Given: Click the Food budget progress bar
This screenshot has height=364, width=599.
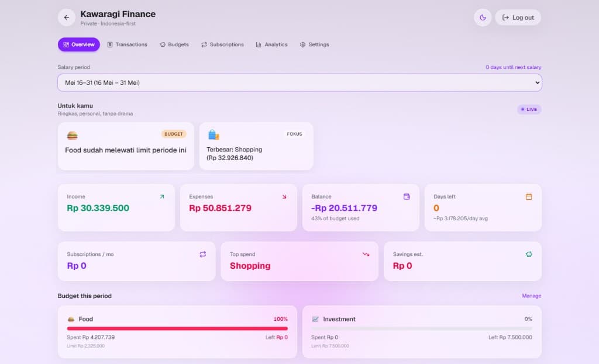Looking at the screenshot, I should pos(177,328).
